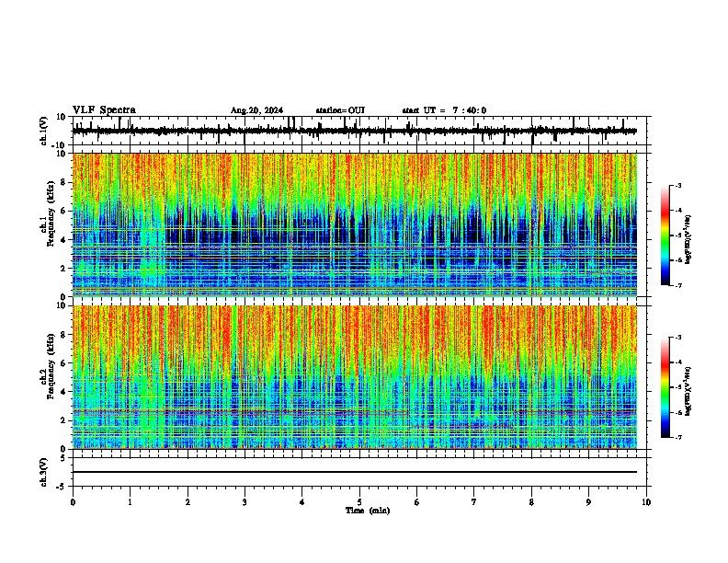Click the "8" minute tick label
Screen dimensions: 728x563
pyautogui.click(x=531, y=502)
